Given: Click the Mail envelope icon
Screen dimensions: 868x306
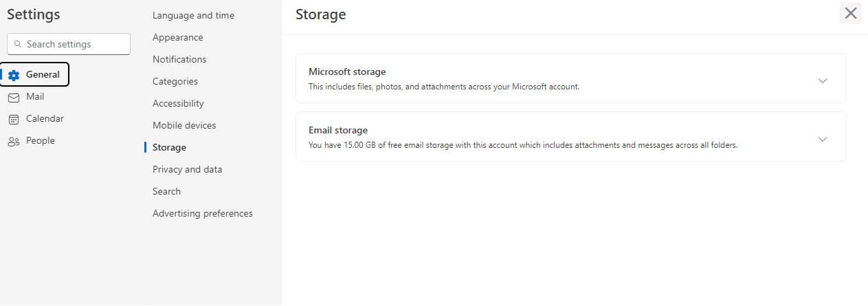Looking at the screenshot, I should pyautogui.click(x=14, y=98).
